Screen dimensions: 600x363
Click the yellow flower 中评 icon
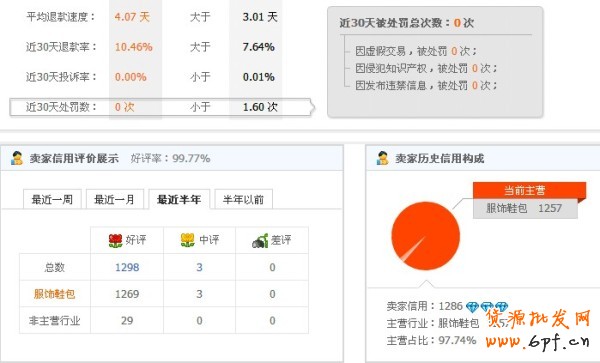coord(188,240)
